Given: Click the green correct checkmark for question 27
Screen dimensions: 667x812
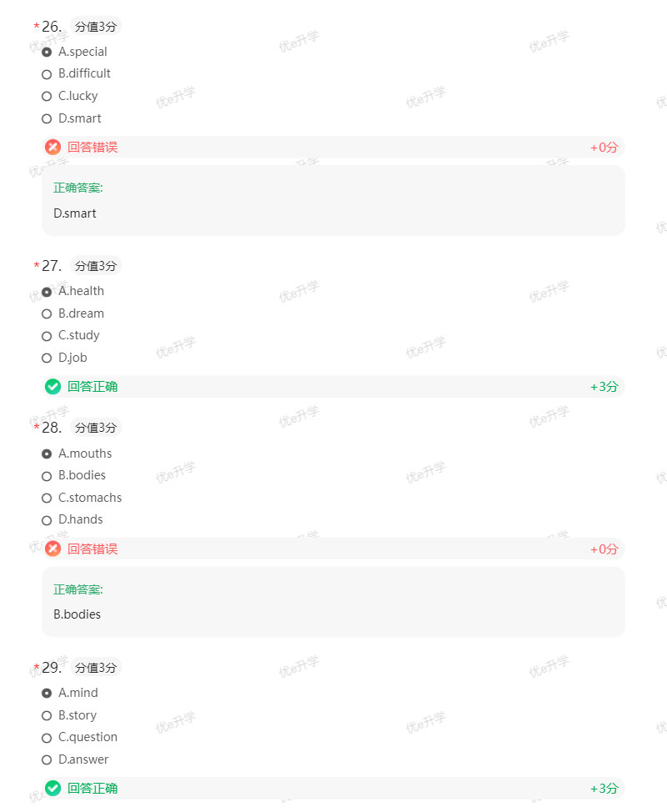Looking at the screenshot, I should tap(53, 387).
